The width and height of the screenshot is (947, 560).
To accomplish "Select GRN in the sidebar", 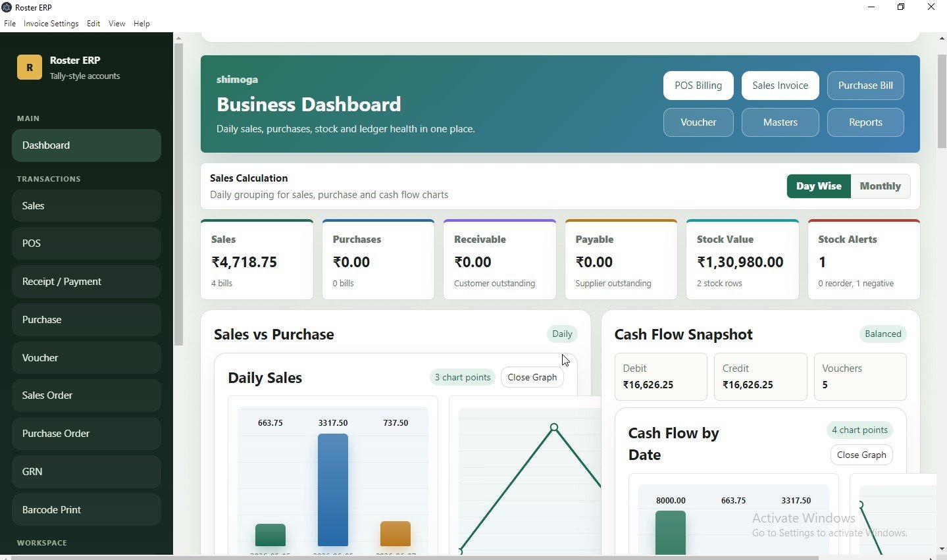I will coord(86,472).
